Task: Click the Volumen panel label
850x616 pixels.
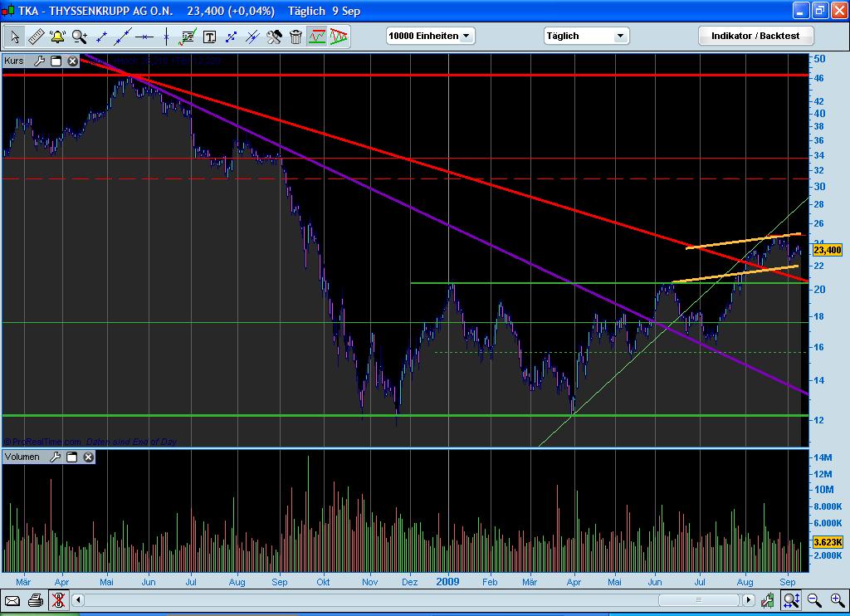Action: [22, 457]
